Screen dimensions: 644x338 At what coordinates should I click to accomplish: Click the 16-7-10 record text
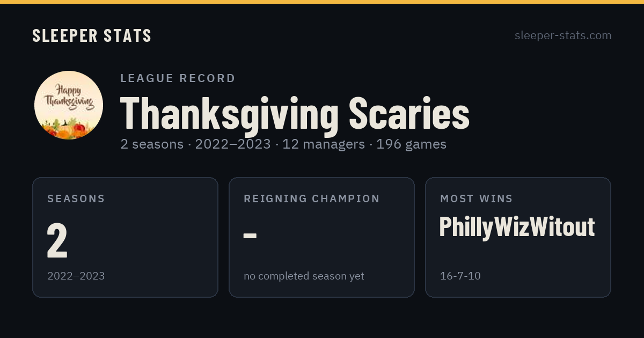click(x=460, y=276)
